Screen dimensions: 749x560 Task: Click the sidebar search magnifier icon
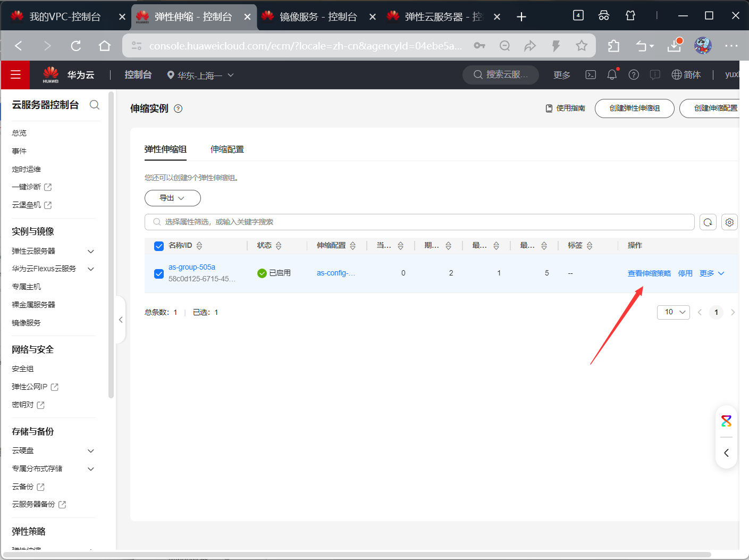(95, 105)
